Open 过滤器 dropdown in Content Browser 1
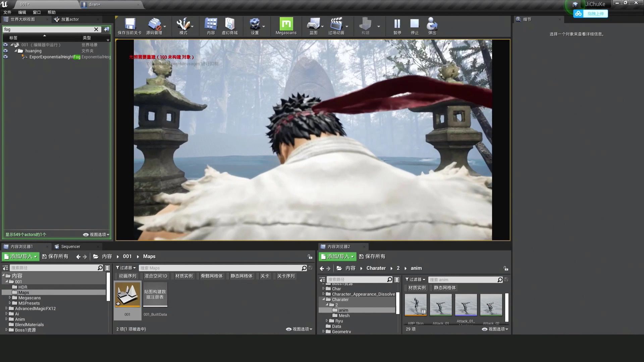The image size is (644, 362). (x=126, y=268)
